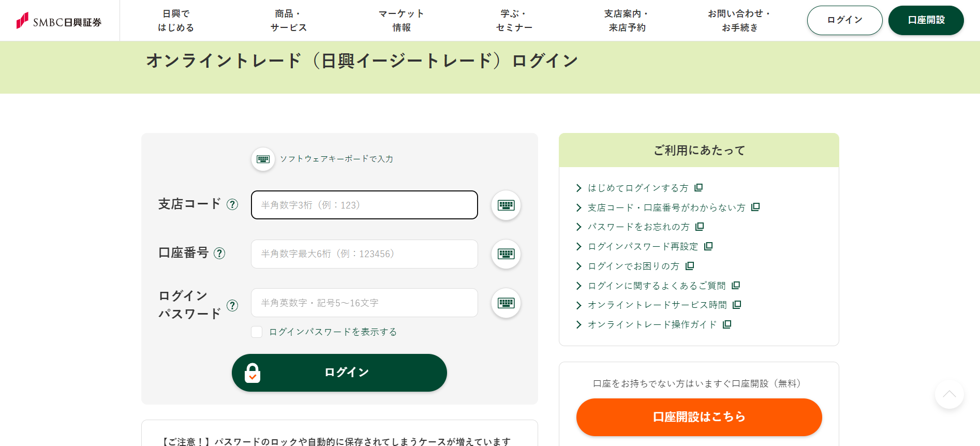Screen dimensions: 980x446
Task: Click the header 口座開設 button
Action: [x=926, y=20]
